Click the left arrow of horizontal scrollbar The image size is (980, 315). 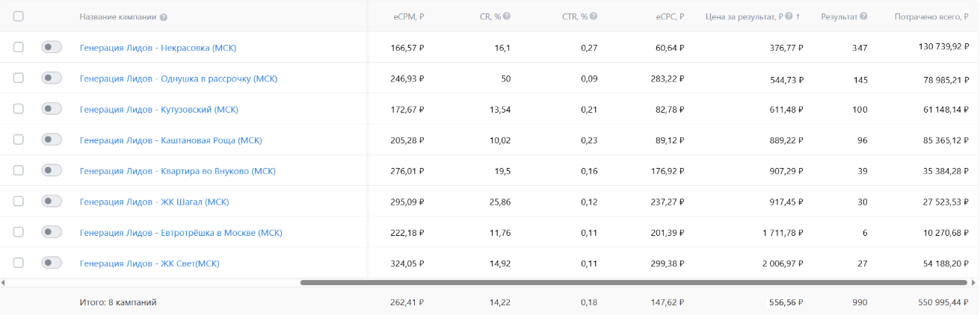coord(3,283)
